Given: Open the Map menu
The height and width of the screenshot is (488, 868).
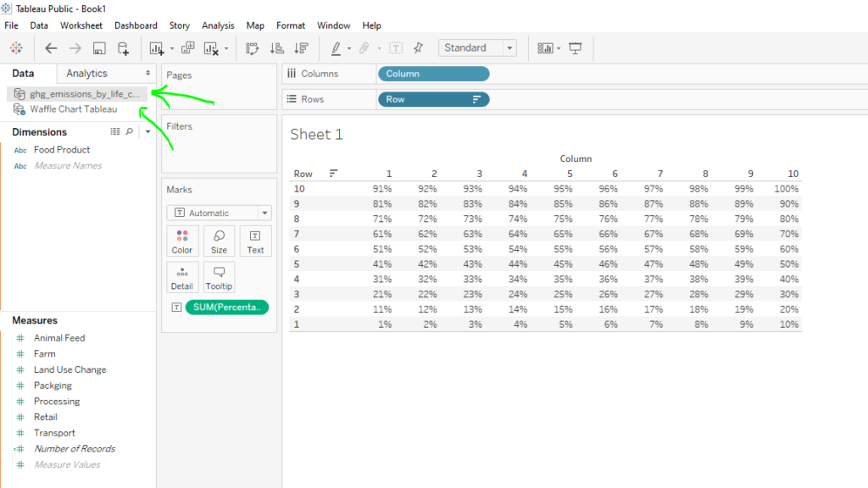Looking at the screenshot, I should click(x=255, y=25).
